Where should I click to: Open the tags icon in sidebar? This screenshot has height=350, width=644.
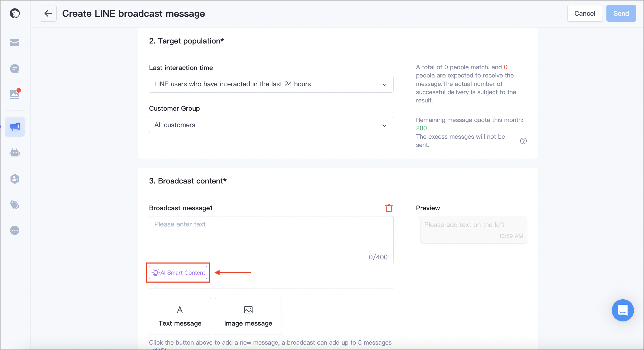(15, 205)
